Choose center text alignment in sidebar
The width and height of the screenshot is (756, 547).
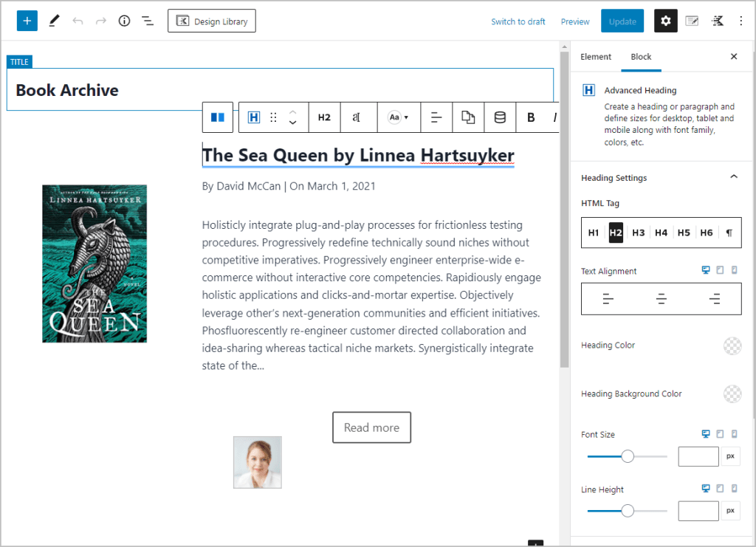coord(661,299)
